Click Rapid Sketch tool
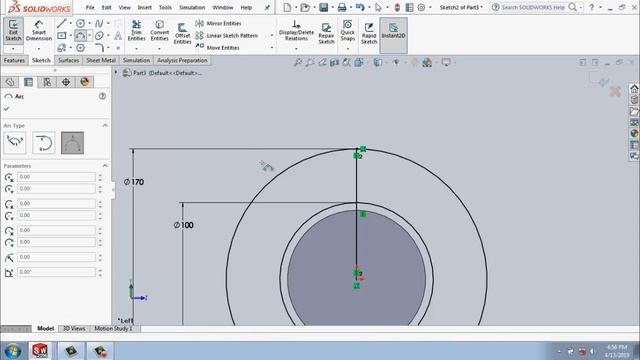The width and height of the screenshot is (640, 360). click(369, 33)
